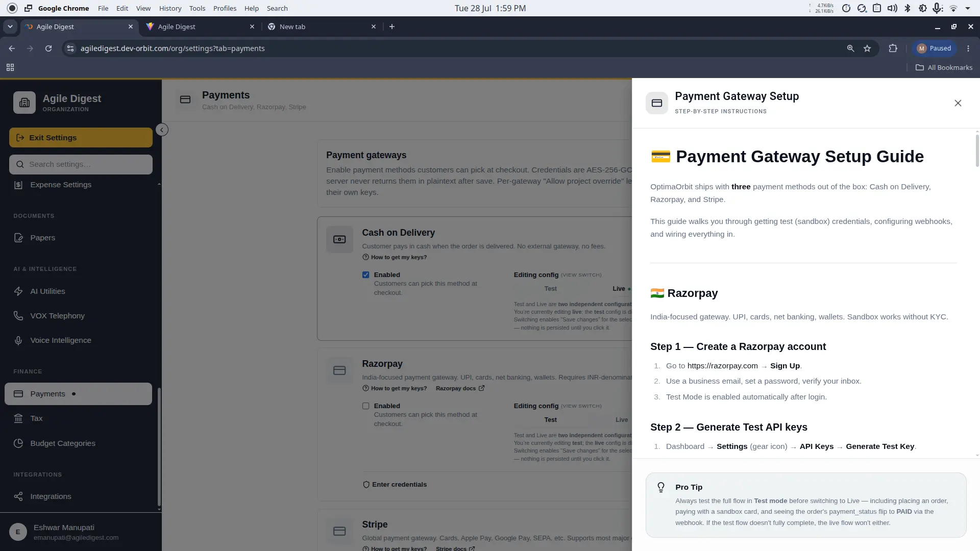Switch Cash on Delivery config to Live
The height and width of the screenshot is (551, 980).
point(619,289)
